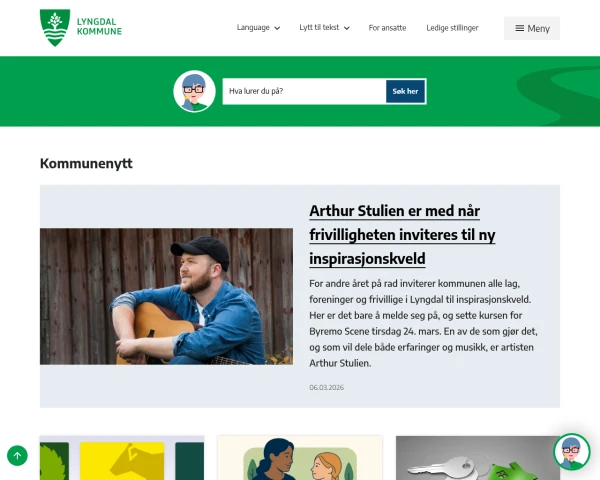
Task: Open the For ansatte link
Action: point(387,28)
